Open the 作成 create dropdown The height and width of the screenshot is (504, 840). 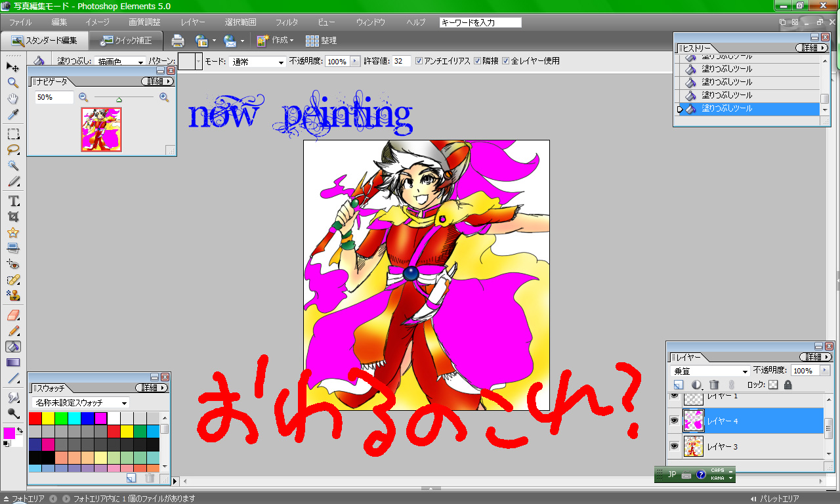pos(276,41)
